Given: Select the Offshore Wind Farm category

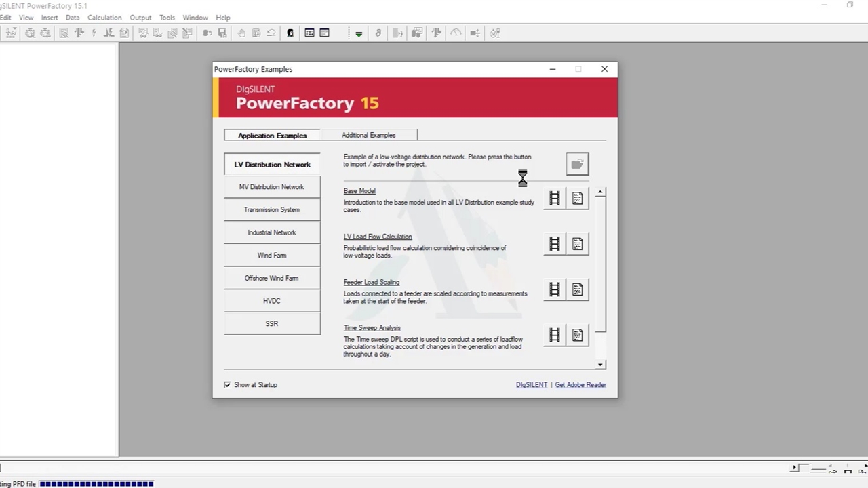Looking at the screenshot, I should pyautogui.click(x=272, y=278).
